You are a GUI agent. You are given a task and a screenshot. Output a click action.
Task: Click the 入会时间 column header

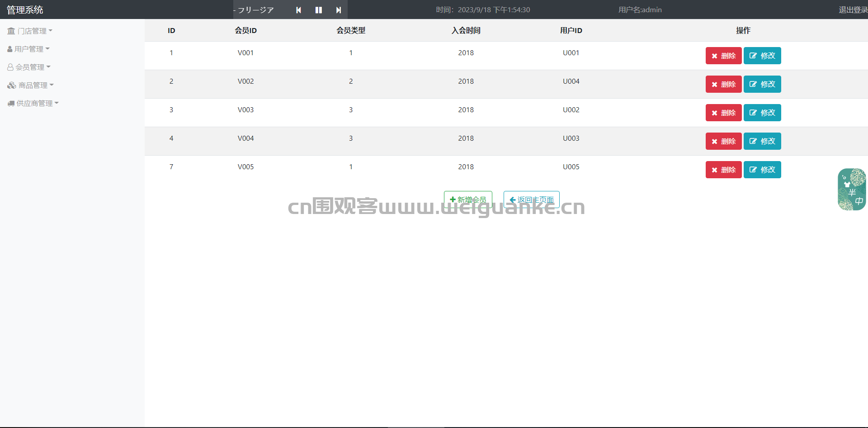coord(466,30)
